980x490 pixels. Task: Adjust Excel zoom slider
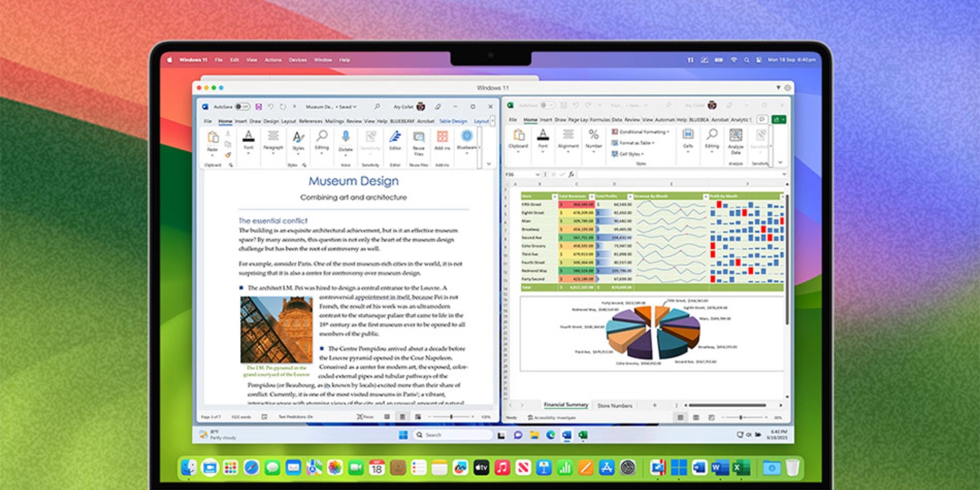click(741, 417)
